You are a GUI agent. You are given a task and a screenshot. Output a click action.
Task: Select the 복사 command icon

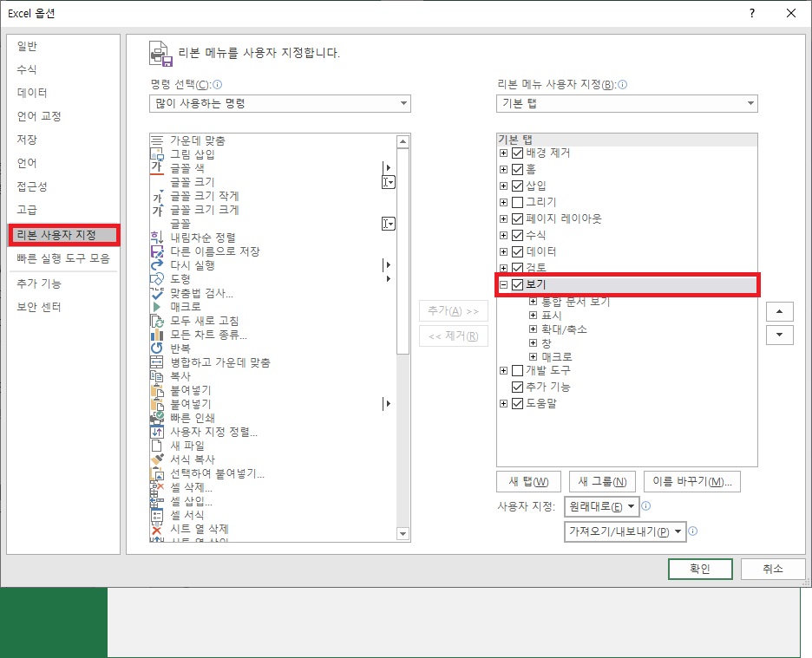point(156,376)
